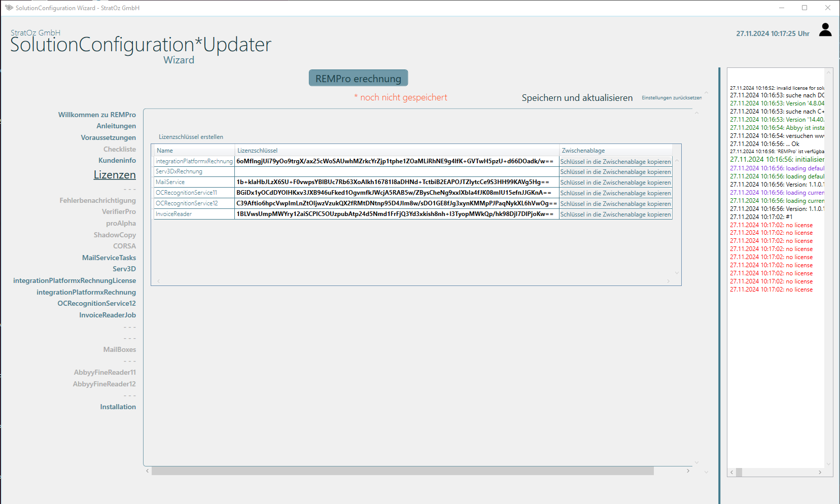Open the Lizenzen section in sidebar
This screenshot has height=504, width=840.
[115, 175]
